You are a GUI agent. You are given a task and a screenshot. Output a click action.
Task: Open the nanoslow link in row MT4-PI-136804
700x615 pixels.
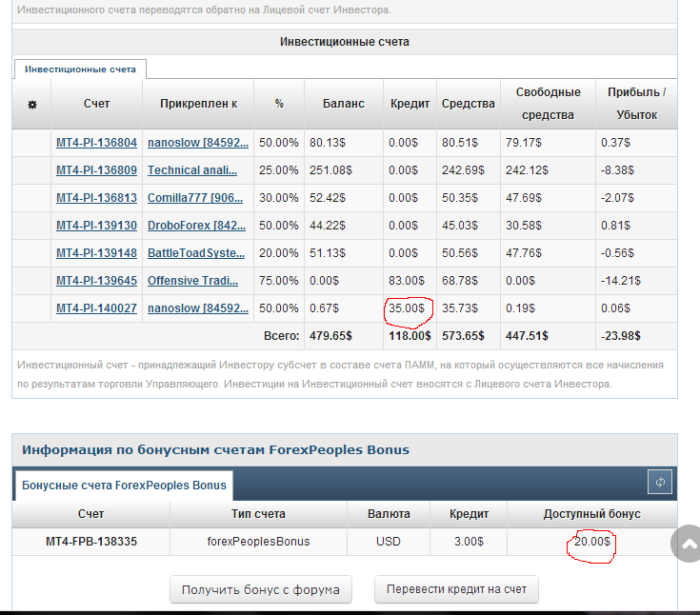(198, 143)
